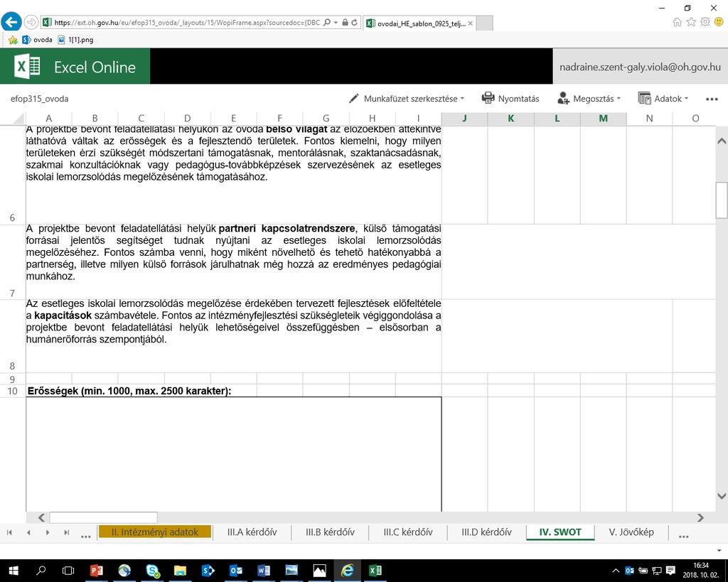Viewport: 728px width, 582px height.
Task: Click the Excel Online logo
Action: (x=75, y=67)
